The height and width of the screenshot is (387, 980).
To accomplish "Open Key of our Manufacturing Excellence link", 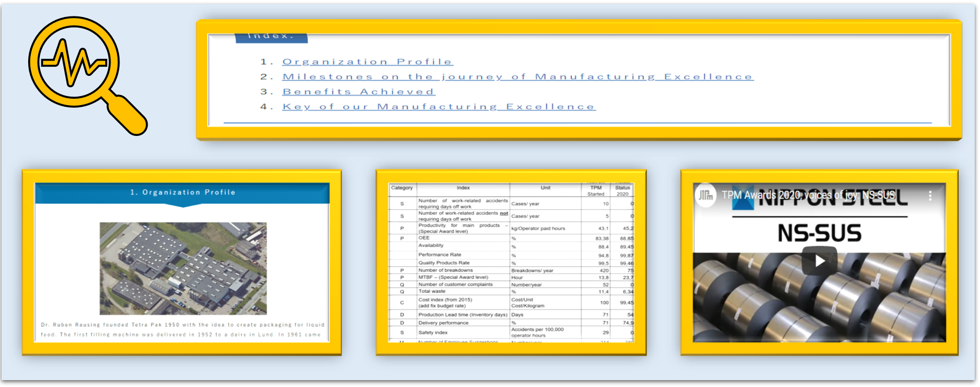I will point(439,107).
